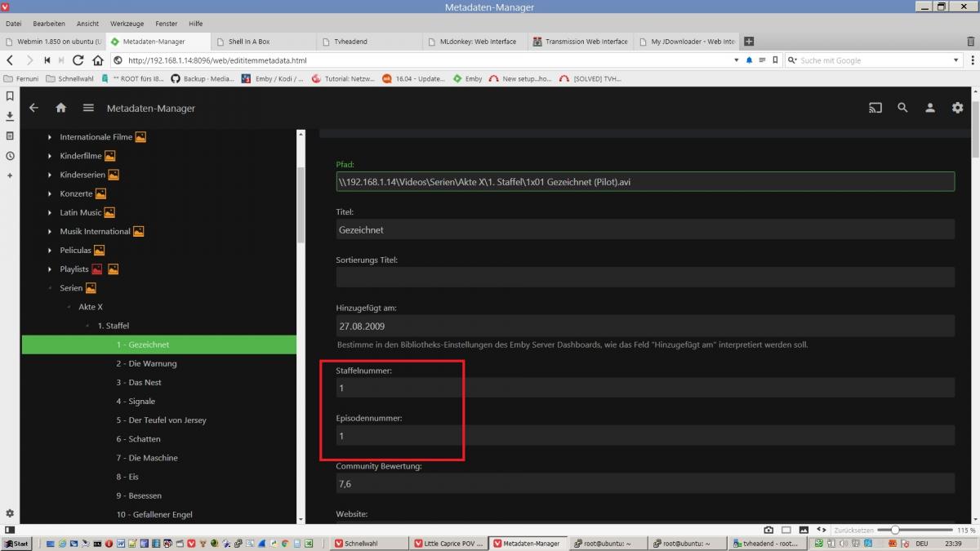Switch to the Transmission Web Interface tab
Image resolution: width=980 pixels, height=551 pixels.
580,42
